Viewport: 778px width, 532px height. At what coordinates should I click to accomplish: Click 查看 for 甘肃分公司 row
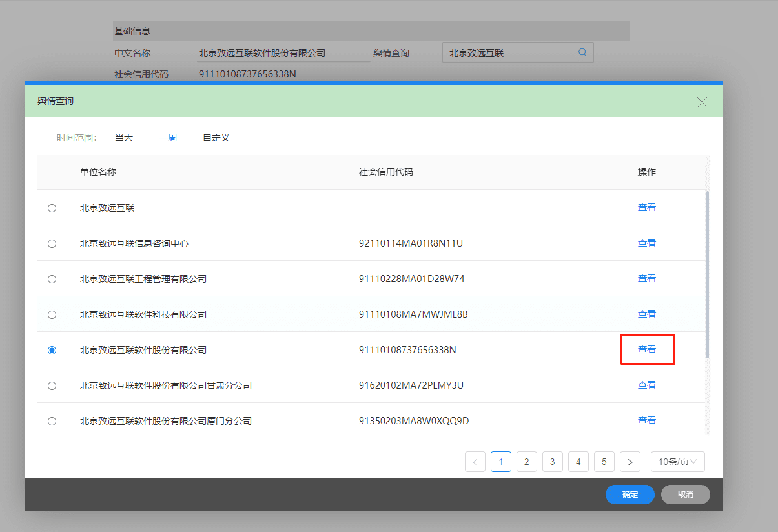pos(647,385)
